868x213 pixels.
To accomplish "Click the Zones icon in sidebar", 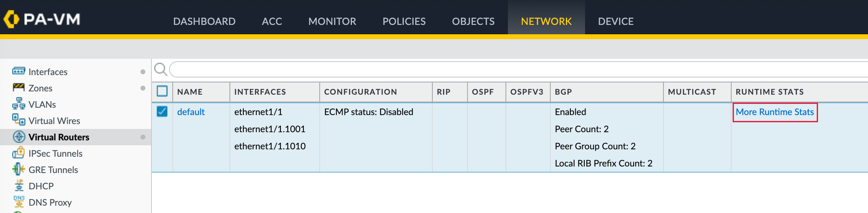I will coord(18,88).
